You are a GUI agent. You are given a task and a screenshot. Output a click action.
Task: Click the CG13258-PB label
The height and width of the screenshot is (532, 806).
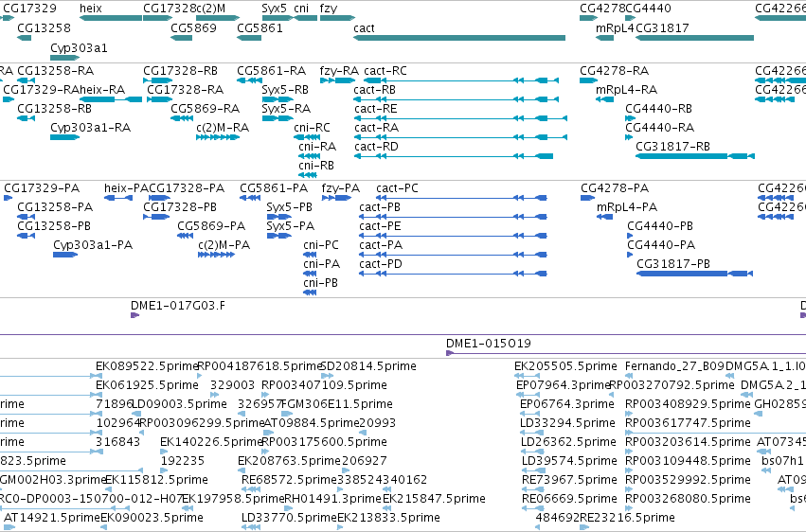[x=54, y=226]
